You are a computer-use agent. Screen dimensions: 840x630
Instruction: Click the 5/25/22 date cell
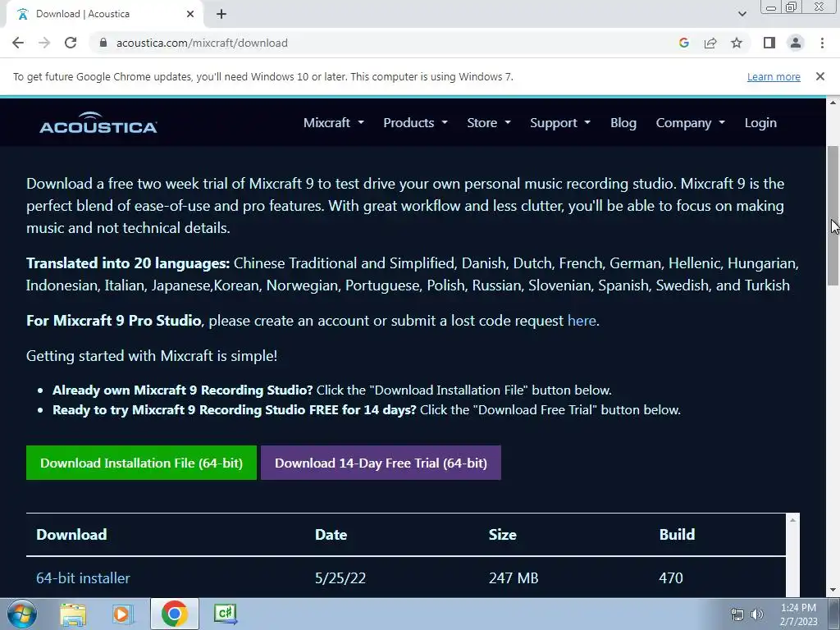[x=340, y=578]
